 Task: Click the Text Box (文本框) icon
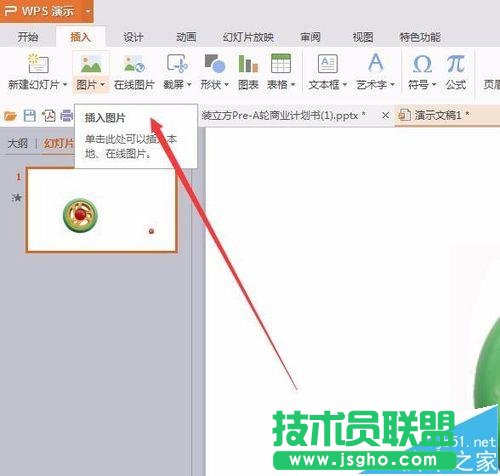coord(328,63)
